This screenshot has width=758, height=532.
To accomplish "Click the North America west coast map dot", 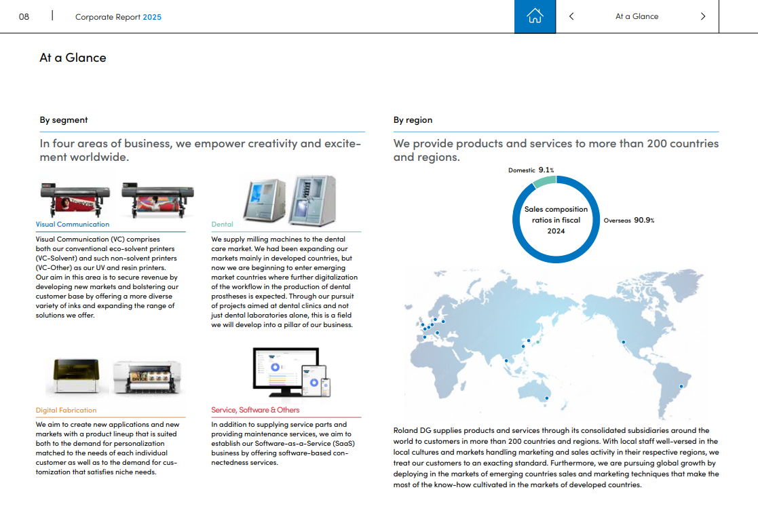I will click(623, 342).
